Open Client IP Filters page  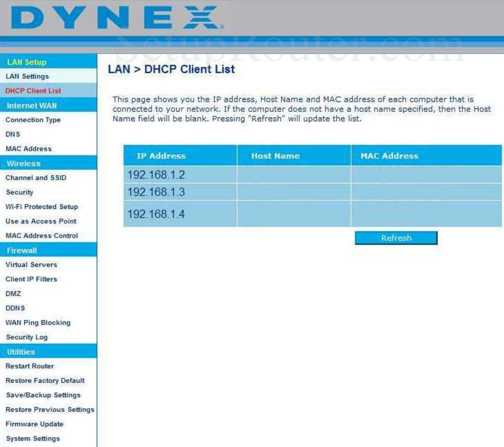click(x=31, y=279)
